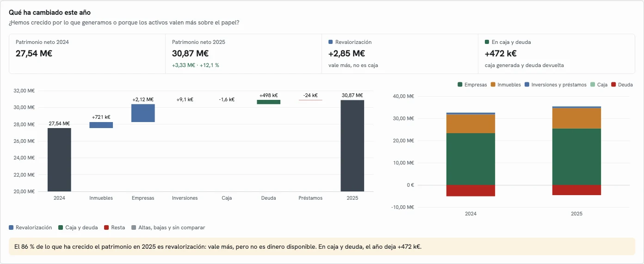Click the 'vale más, no es caja' caption
Viewport: 644px width, 264px height.
click(353, 65)
